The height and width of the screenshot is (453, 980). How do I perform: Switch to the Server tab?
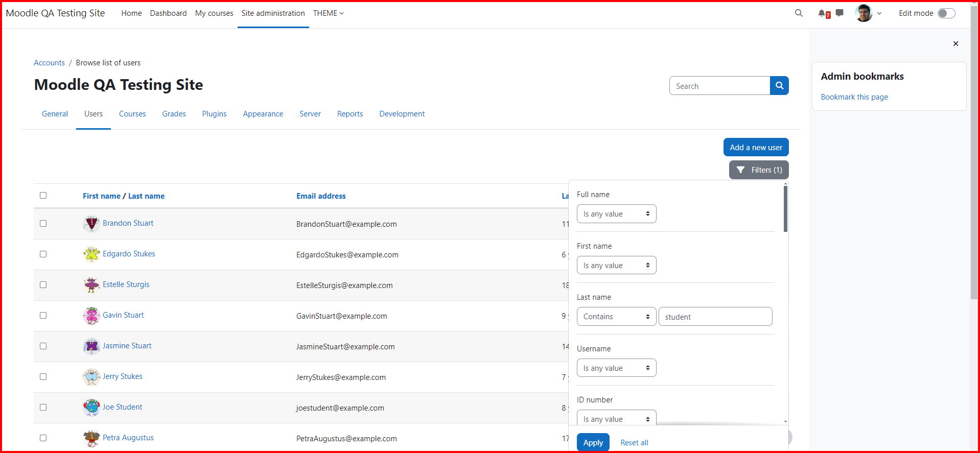pyautogui.click(x=310, y=114)
